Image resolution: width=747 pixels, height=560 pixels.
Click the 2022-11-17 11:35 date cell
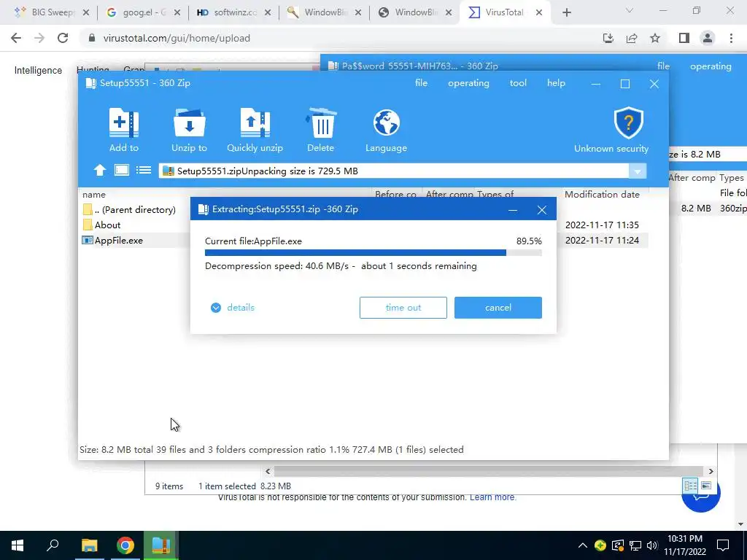click(602, 225)
